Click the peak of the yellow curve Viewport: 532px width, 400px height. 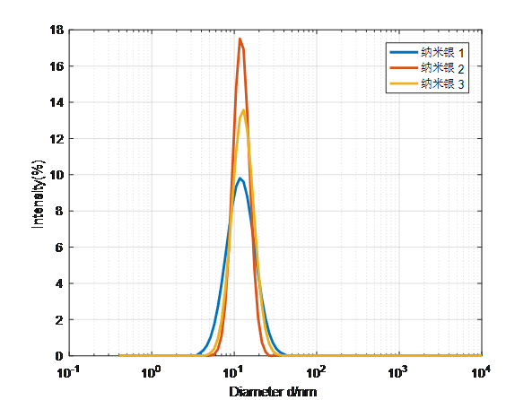[243, 110]
